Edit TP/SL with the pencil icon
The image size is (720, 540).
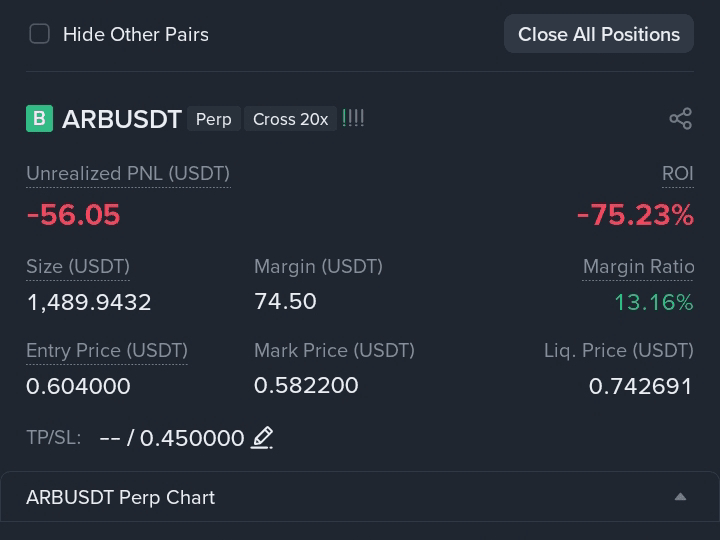pos(262,438)
